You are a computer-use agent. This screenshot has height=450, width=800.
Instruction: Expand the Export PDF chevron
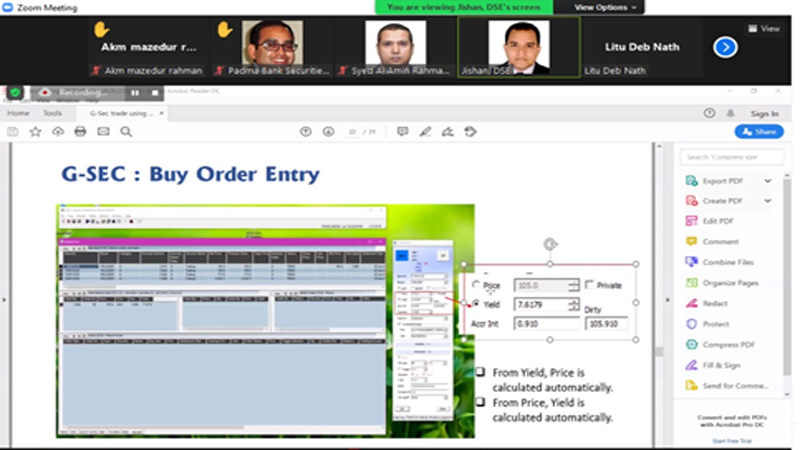(x=768, y=181)
